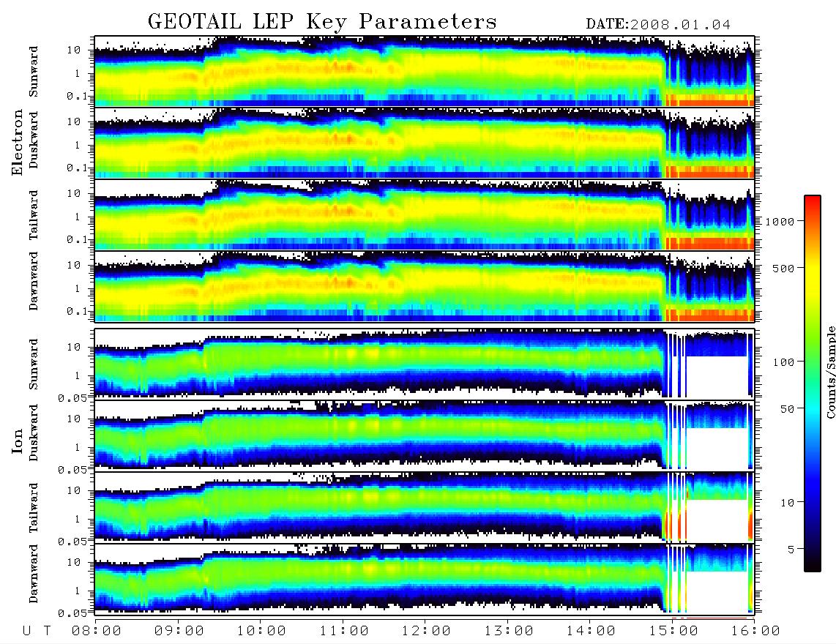Click the "GEOTAIL LEP Key Parameters" title
The width and height of the screenshot is (836, 644).
pos(322,22)
